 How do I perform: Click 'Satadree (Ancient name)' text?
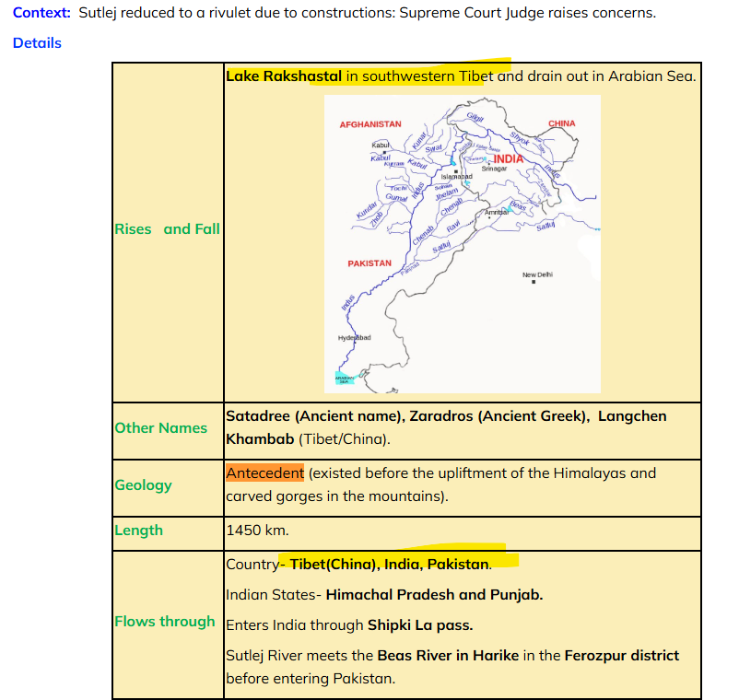pos(315,416)
